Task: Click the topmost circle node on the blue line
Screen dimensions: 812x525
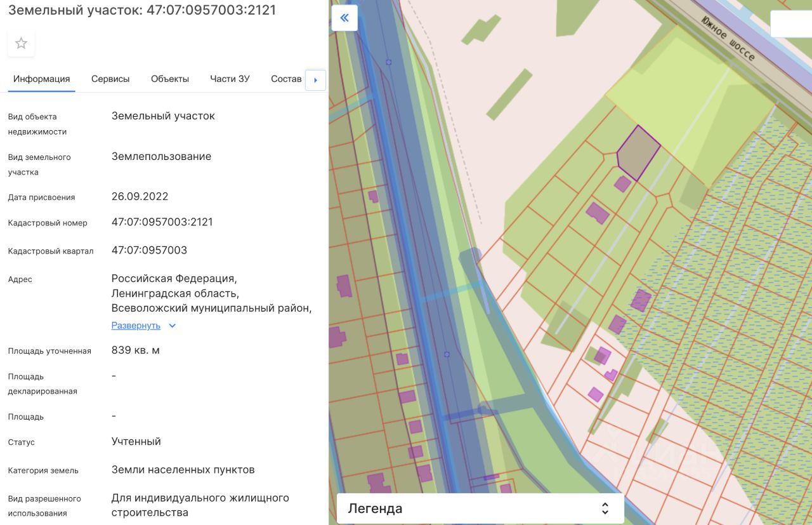Action: pyautogui.click(x=388, y=62)
